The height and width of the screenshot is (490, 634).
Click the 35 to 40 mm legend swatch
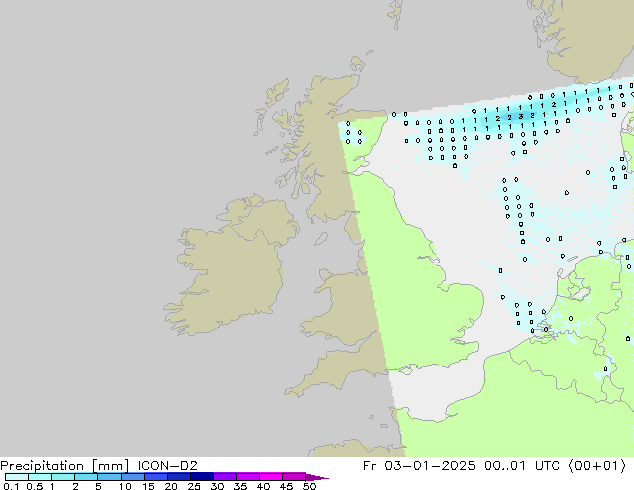pyautogui.click(x=247, y=477)
